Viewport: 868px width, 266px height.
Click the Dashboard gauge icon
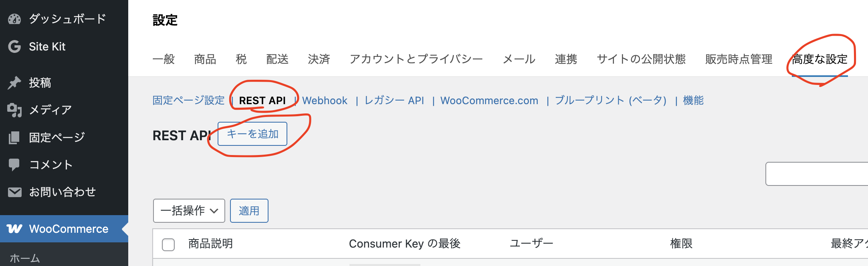point(14,19)
